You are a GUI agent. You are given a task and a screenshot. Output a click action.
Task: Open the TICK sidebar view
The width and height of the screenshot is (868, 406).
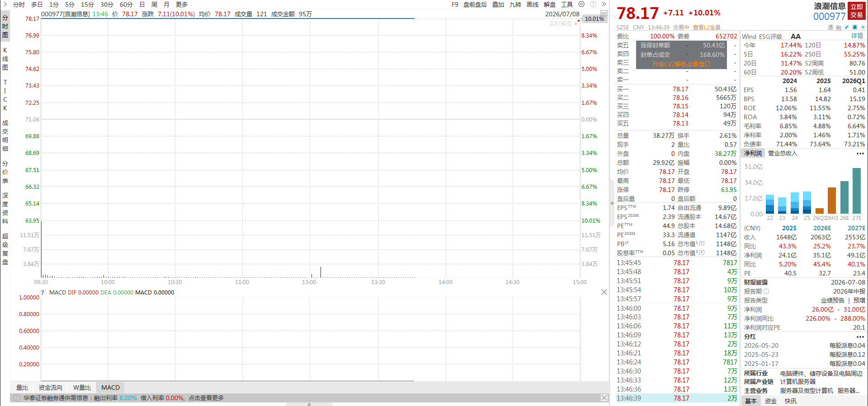click(x=5, y=95)
